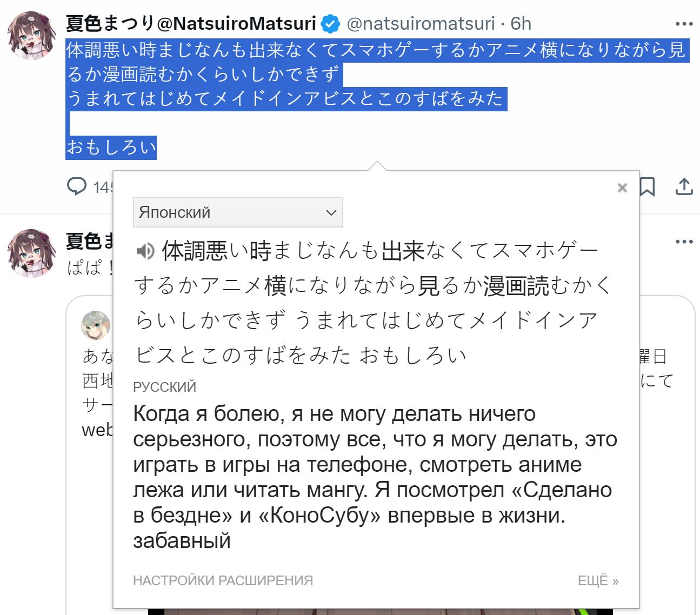Viewport: 700px width, 615px height.
Task: Play the Japanese text pronunciation speaker icon
Action: pyautogui.click(x=145, y=251)
